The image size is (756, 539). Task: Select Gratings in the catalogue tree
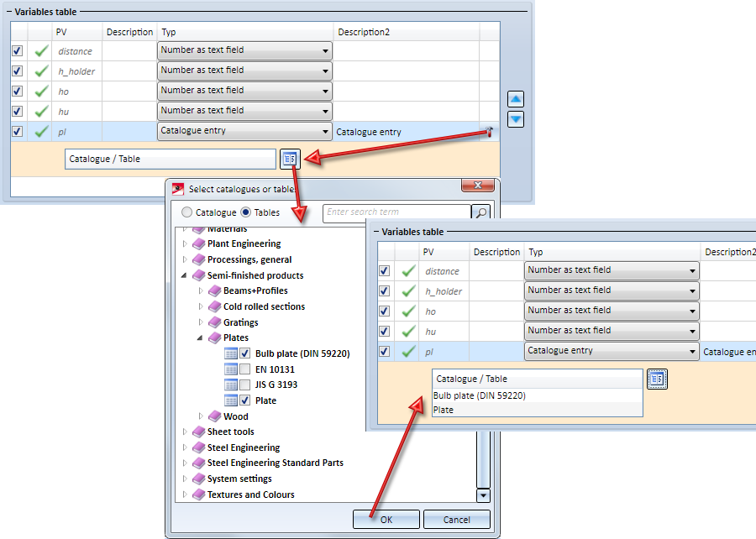(x=240, y=322)
